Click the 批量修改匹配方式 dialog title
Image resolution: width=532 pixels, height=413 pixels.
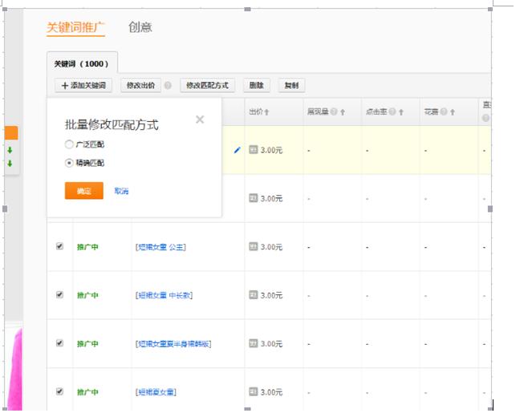(112, 125)
